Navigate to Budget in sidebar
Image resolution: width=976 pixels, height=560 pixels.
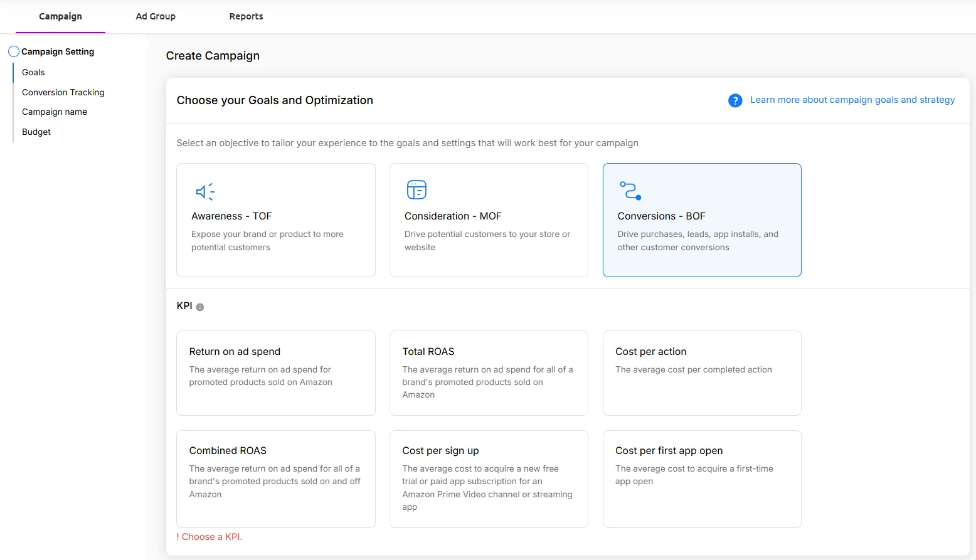point(36,132)
